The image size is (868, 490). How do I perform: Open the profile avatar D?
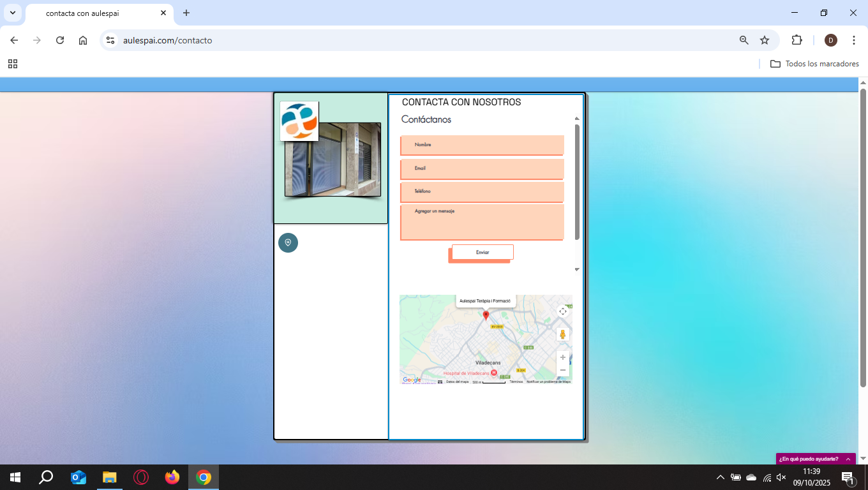[830, 40]
